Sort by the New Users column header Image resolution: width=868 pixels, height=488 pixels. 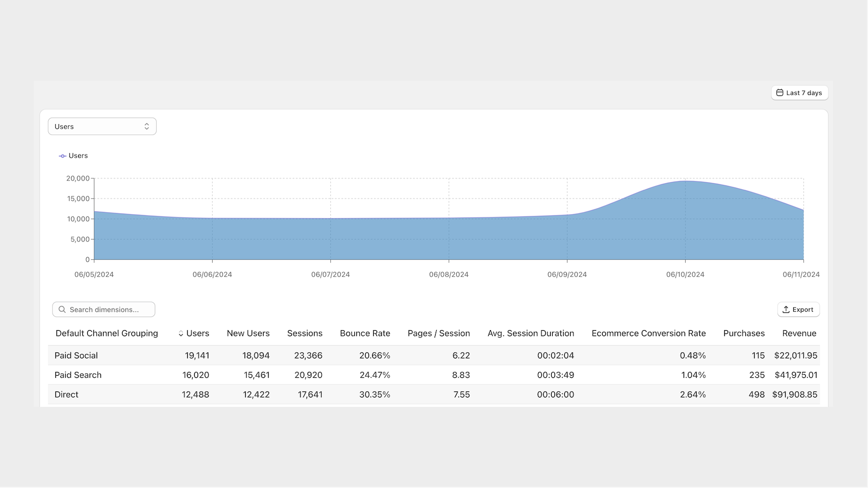point(248,333)
